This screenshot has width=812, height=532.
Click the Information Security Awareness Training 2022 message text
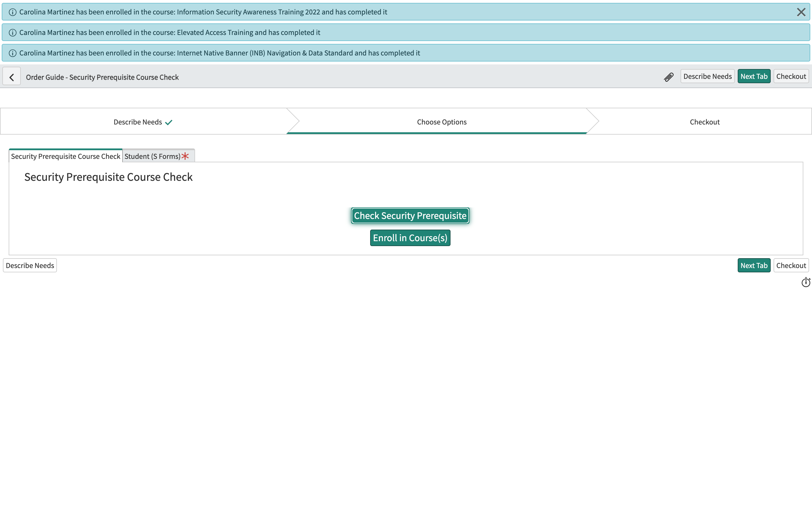203,12
